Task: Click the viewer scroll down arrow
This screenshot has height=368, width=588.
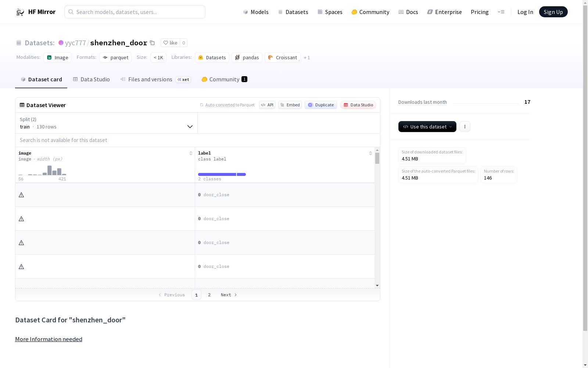Action: [377, 286]
